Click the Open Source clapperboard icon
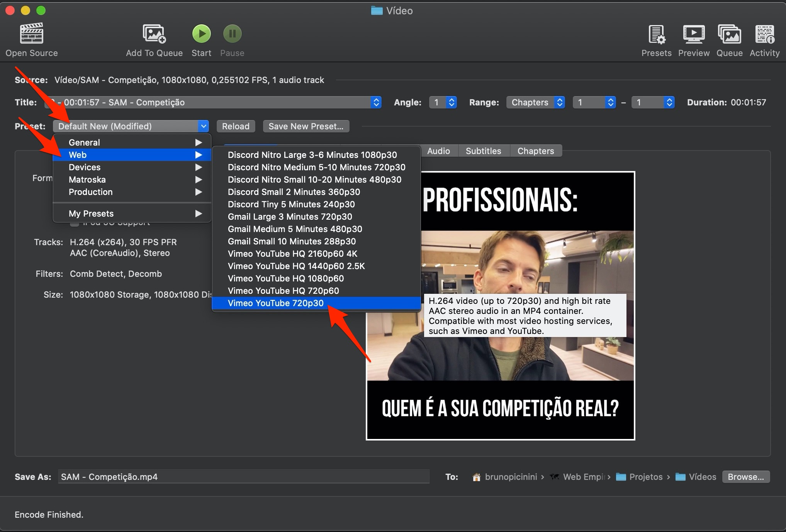 point(32,34)
